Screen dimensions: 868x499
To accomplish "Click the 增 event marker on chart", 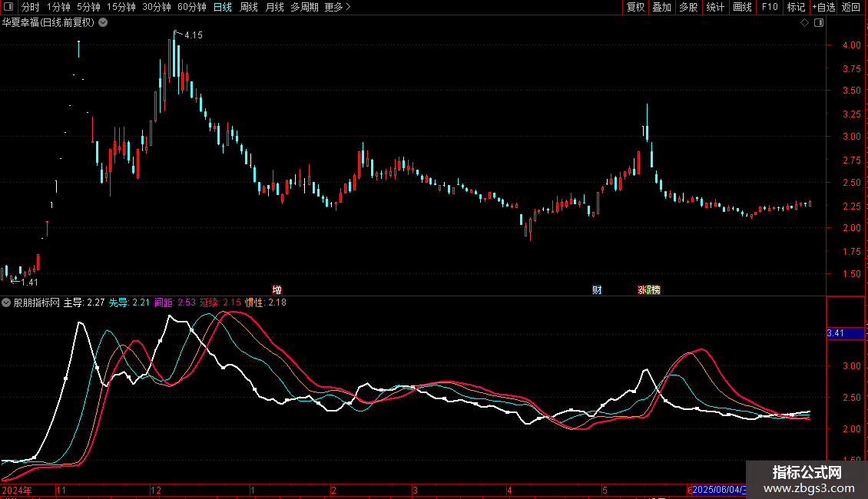I will click(277, 290).
